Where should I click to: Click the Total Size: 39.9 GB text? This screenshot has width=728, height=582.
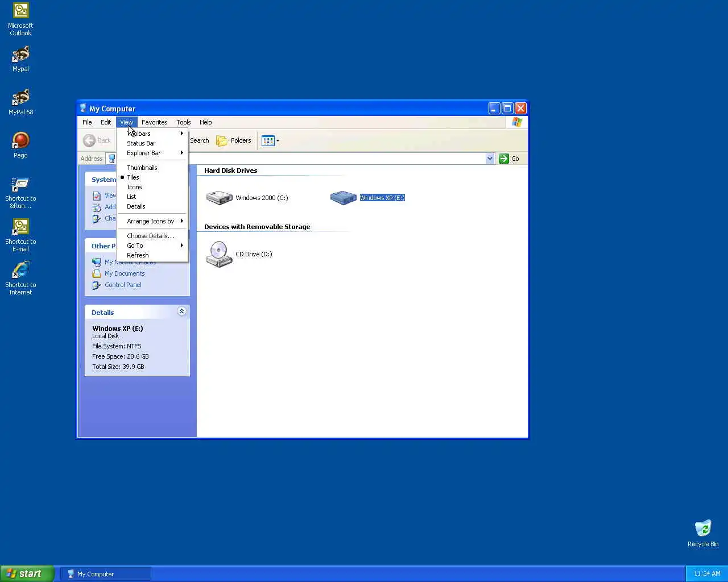(x=118, y=367)
